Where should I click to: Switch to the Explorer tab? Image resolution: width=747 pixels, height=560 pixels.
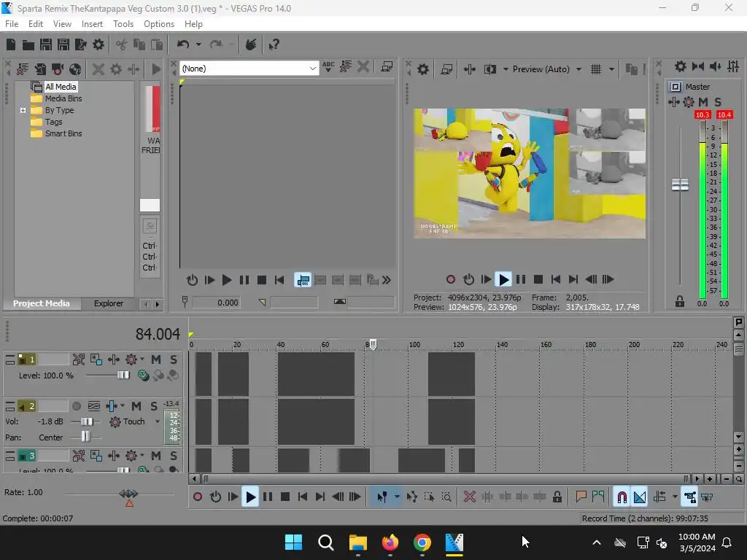[109, 303]
